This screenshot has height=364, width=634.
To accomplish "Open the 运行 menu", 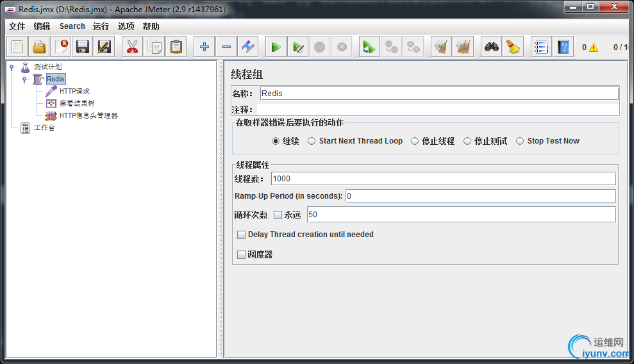I will (101, 26).
